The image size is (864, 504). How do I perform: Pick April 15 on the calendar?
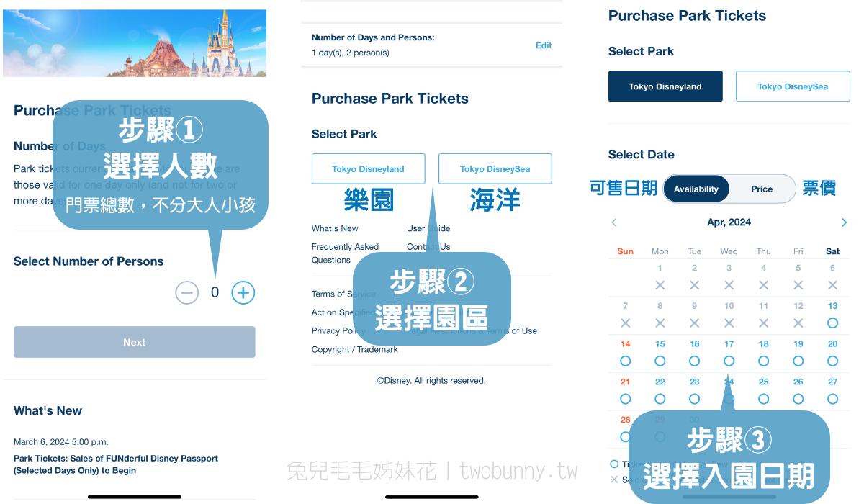click(660, 353)
